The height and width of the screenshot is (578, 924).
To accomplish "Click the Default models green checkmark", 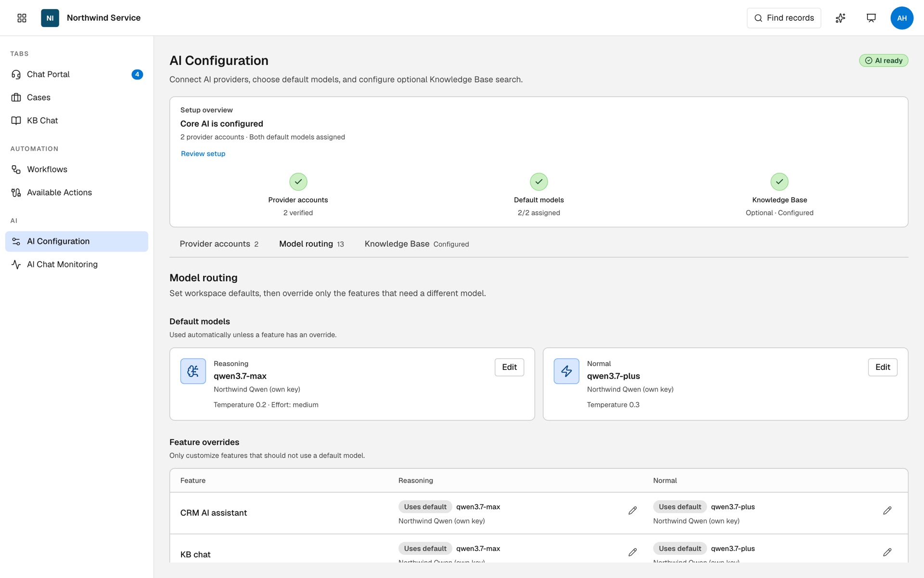I will [x=539, y=182].
